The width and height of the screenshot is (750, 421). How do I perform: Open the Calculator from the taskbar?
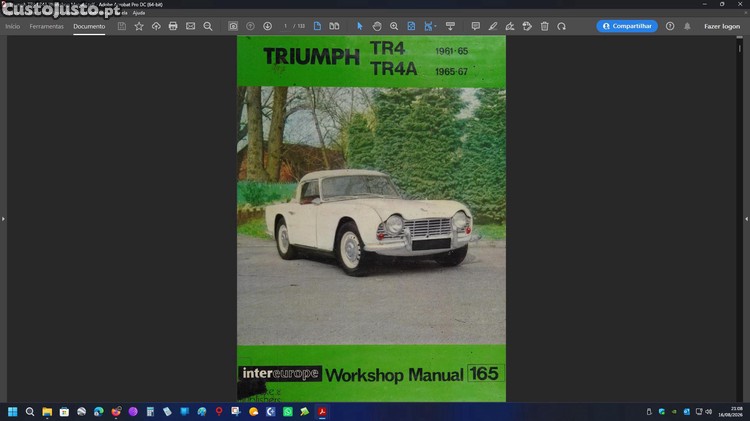pyautogui.click(x=150, y=411)
